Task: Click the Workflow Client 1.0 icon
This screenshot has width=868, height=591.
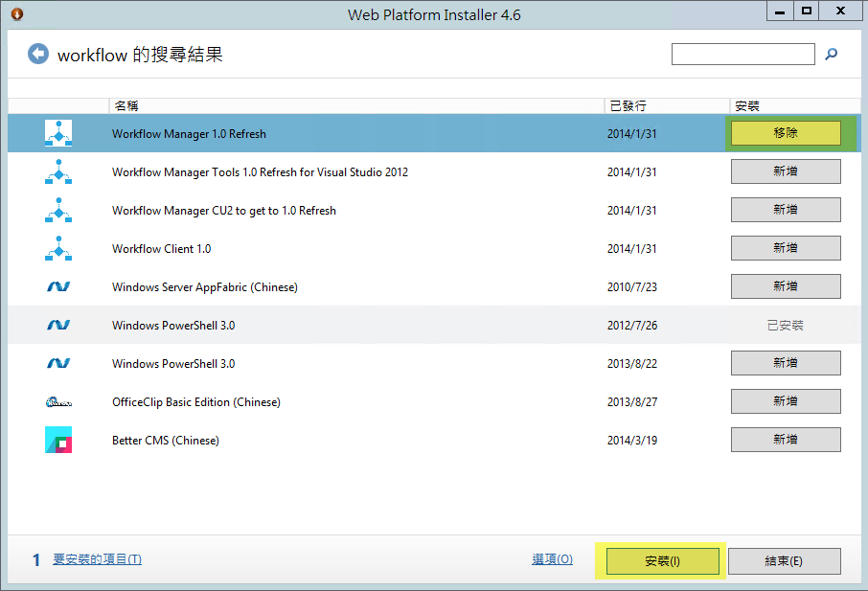Action: 58,248
